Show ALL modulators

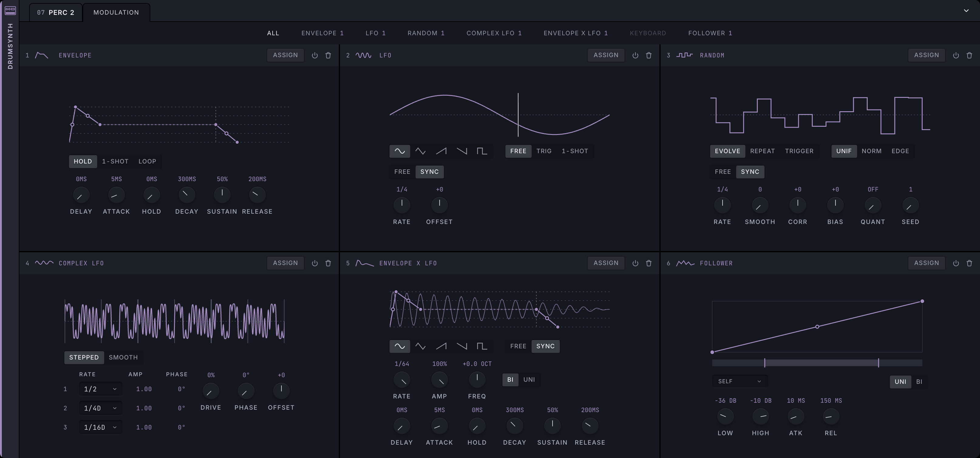pos(273,33)
